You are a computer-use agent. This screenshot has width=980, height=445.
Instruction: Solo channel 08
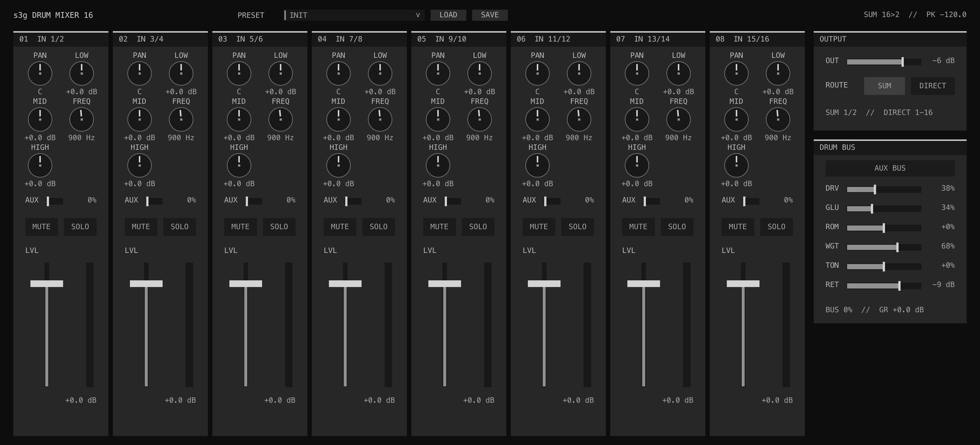pos(777,227)
